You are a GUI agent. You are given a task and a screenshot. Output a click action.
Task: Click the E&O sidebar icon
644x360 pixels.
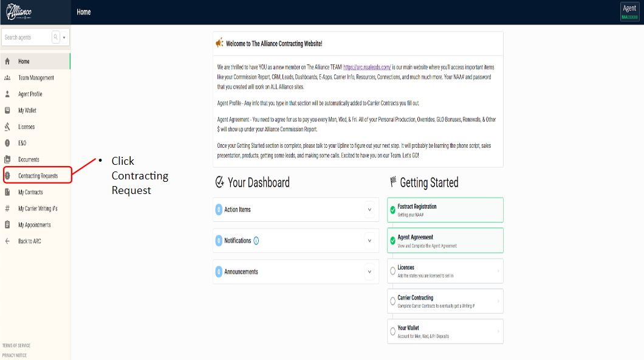click(7, 143)
